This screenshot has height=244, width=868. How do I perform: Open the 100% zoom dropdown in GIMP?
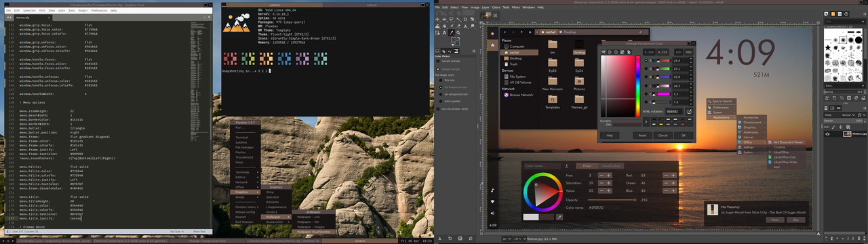525,239
